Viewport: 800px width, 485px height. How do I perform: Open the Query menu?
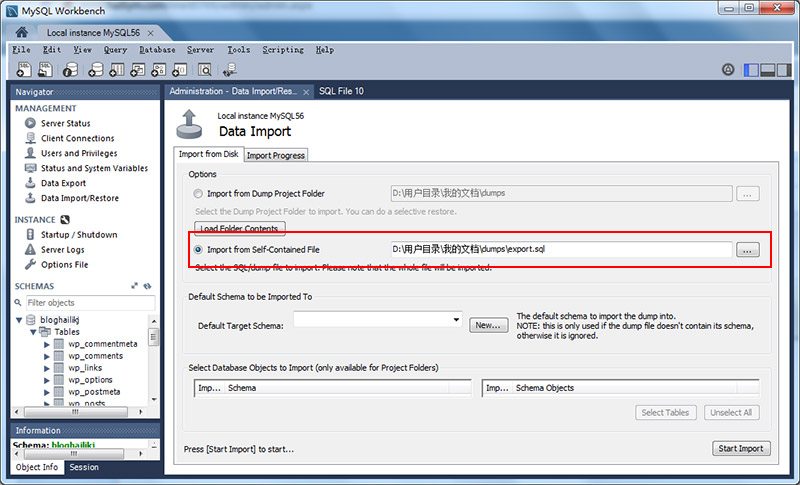[x=115, y=49]
